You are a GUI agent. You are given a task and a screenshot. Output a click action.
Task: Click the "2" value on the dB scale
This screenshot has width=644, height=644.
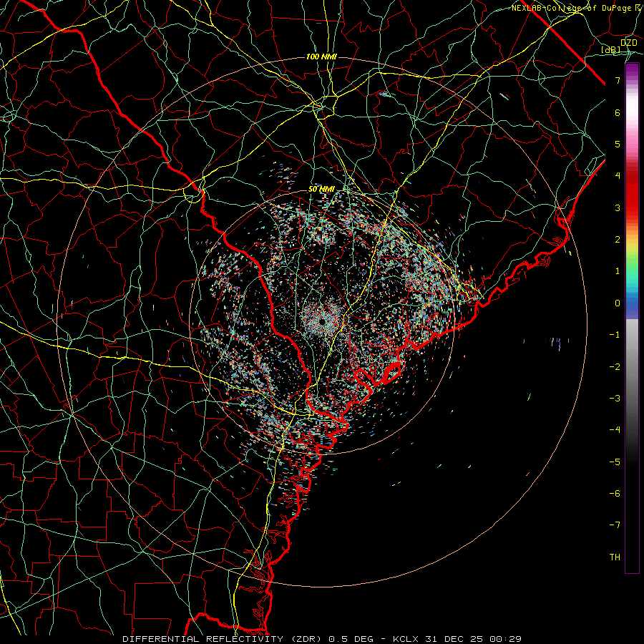pyautogui.click(x=618, y=240)
